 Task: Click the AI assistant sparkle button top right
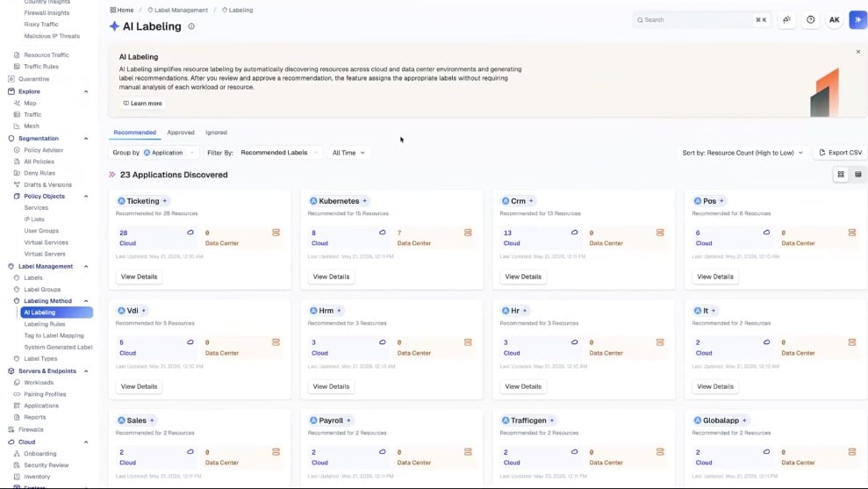(857, 20)
